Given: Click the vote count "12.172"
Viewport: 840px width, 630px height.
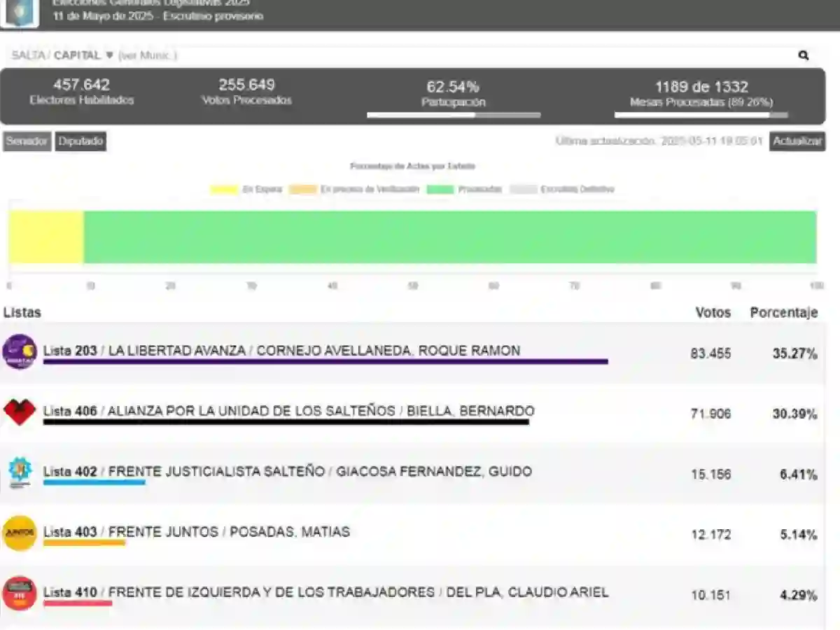Looking at the screenshot, I should tap(710, 535).
